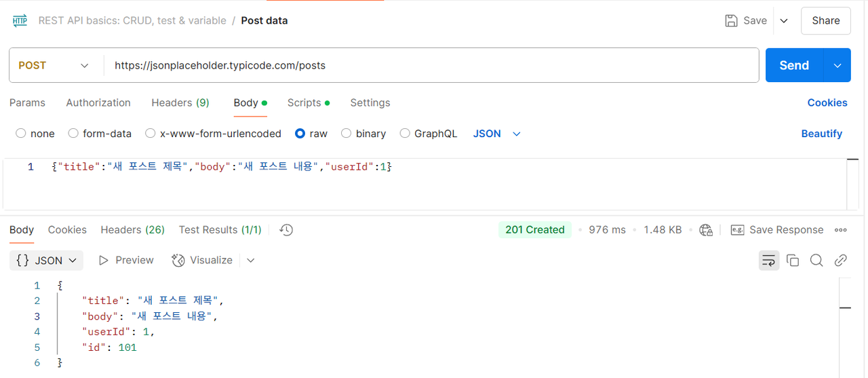Click the Beautify link

point(822,134)
